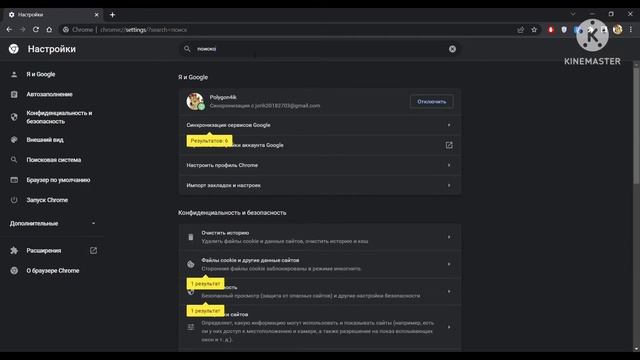640x360 pixels.
Task: Click the external link icon beside Расширения
Action: pos(93,251)
